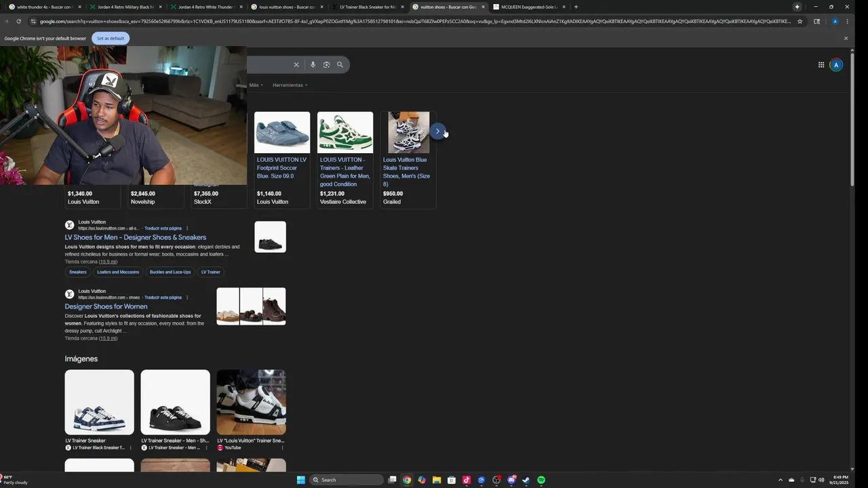The height and width of the screenshot is (488, 868).
Task: Open the blue-white LV Trainer Sneaker image
Action: 99,402
